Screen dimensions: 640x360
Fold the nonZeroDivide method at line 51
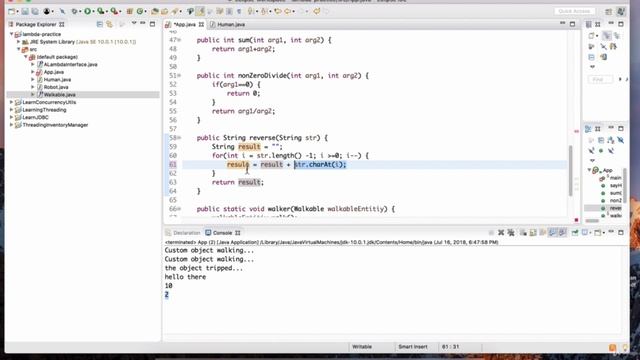click(180, 76)
